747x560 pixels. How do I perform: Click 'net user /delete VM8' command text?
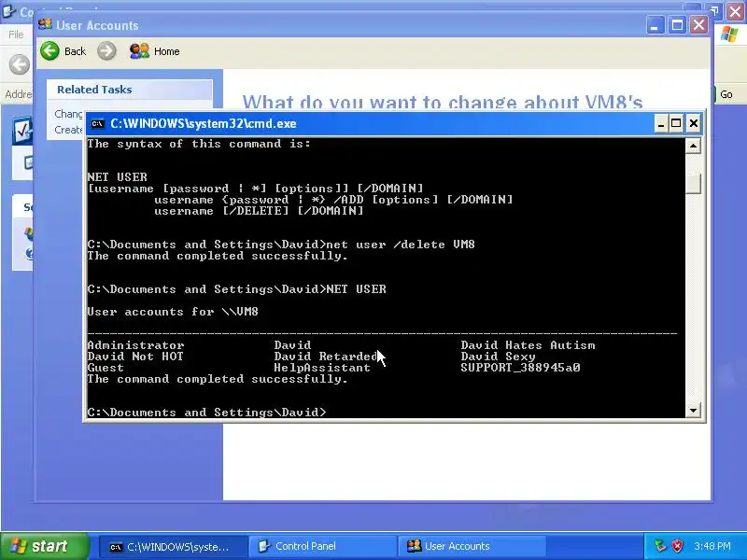click(401, 245)
